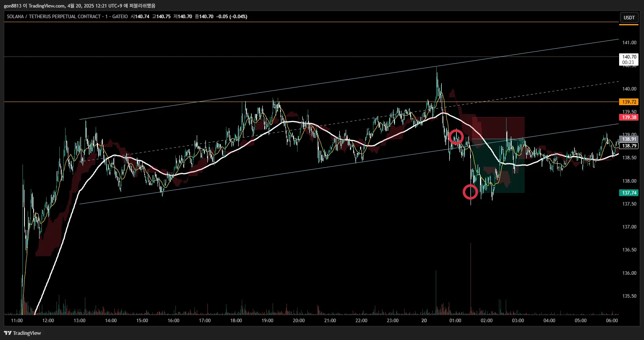Click the 19:00 time axis label
The height and width of the screenshot is (340, 644).
pyautogui.click(x=267, y=321)
